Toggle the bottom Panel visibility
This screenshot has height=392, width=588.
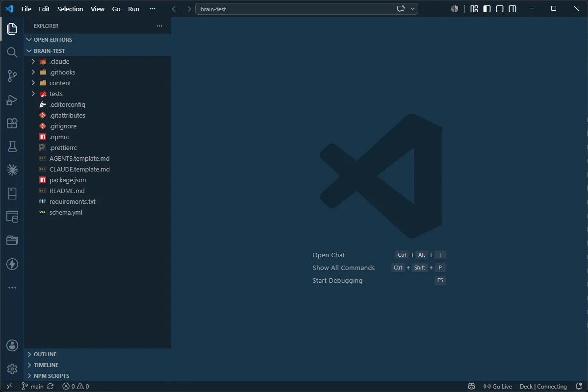[x=500, y=9]
